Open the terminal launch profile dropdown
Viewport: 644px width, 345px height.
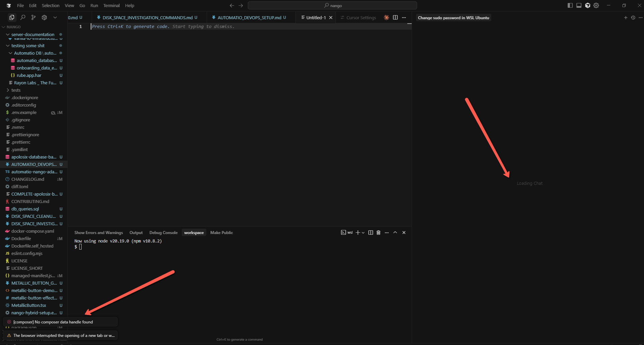[363, 233]
